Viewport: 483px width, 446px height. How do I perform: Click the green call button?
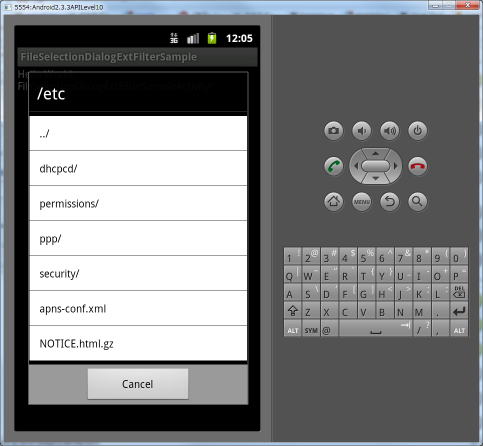[x=333, y=166]
